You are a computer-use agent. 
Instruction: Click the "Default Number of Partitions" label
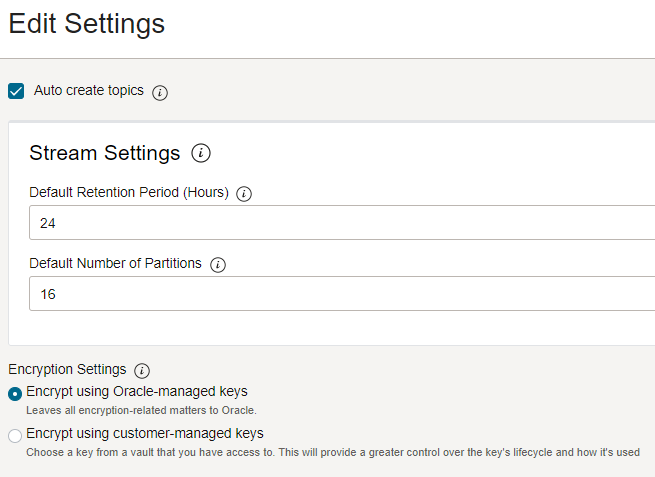point(116,264)
